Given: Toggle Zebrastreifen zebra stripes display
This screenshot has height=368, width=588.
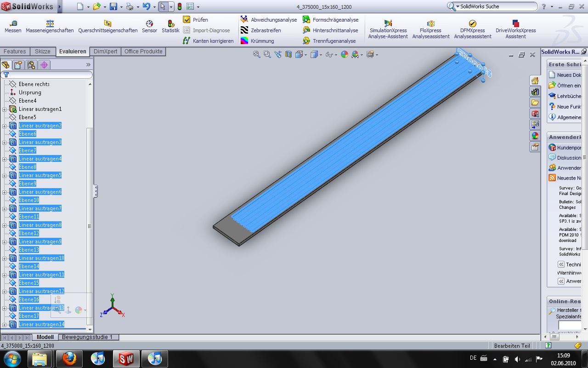Looking at the screenshot, I should pyautogui.click(x=261, y=30).
